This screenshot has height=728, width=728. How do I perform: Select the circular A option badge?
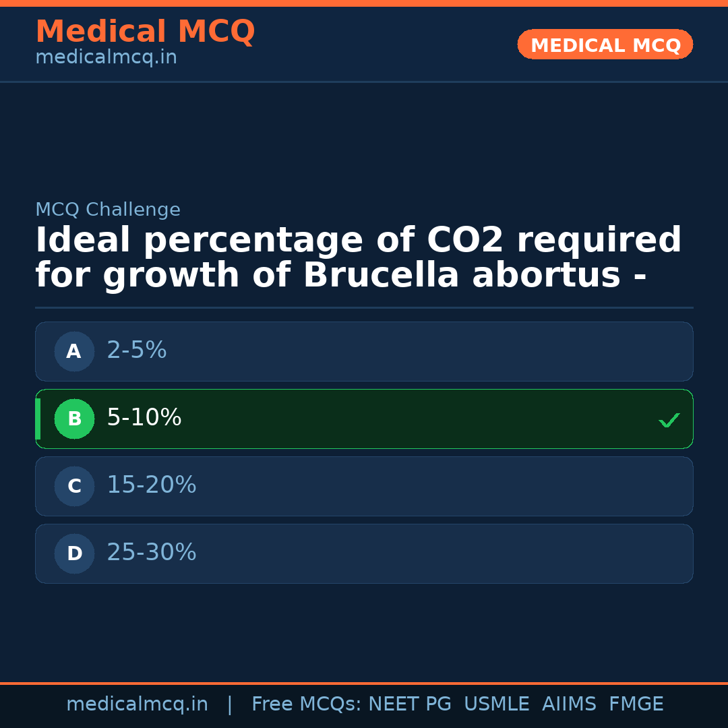[74, 351]
